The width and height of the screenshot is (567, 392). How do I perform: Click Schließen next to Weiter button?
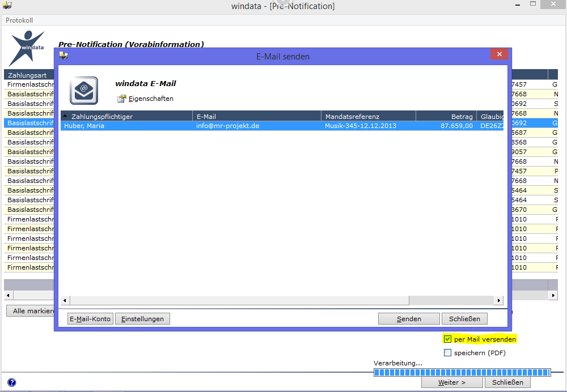507,382
